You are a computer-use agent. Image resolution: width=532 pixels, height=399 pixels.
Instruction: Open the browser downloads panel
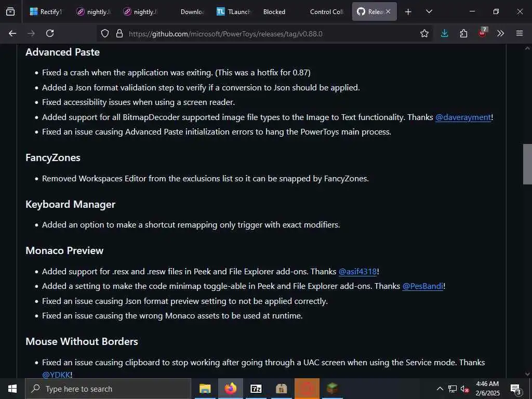coord(445,33)
